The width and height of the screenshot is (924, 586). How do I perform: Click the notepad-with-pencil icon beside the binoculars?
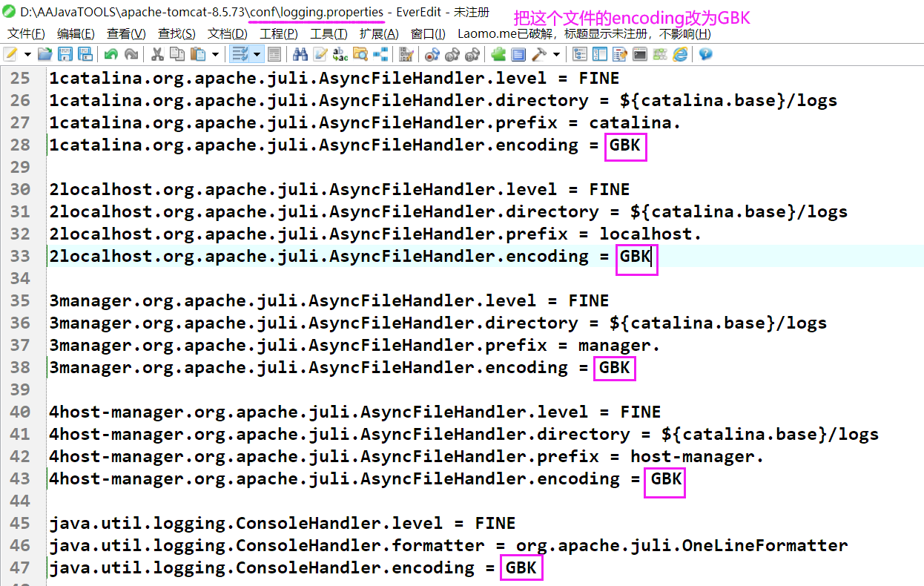click(x=320, y=54)
